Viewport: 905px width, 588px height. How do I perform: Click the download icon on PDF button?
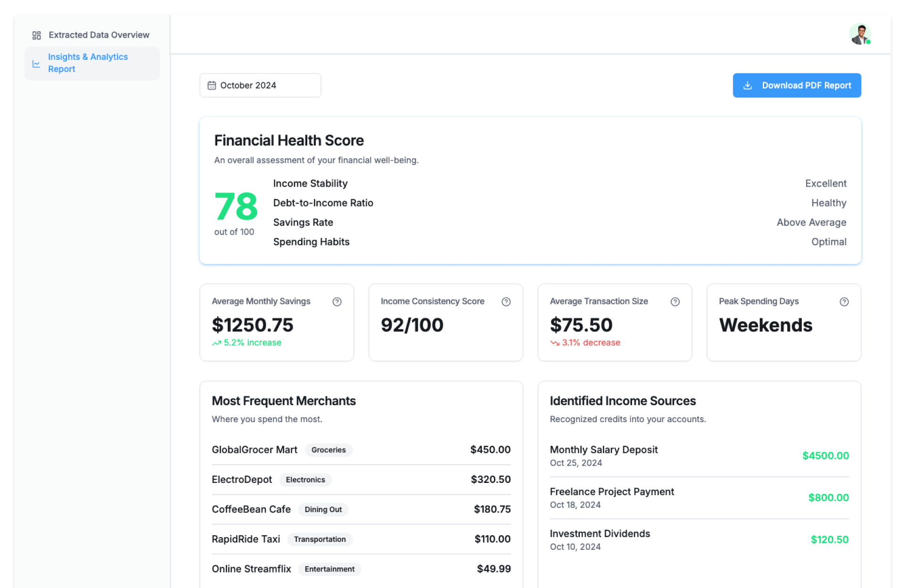point(747,85)
